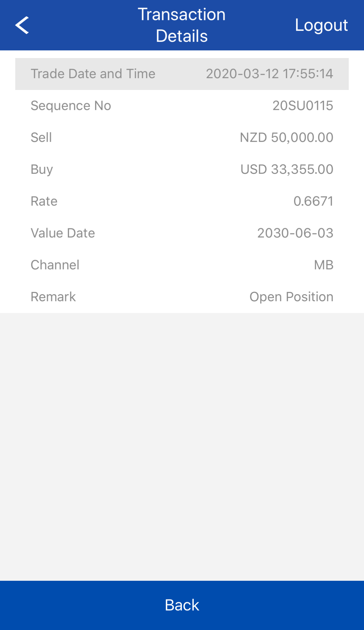Screen dimensions: 364x630
Task: Tap the value date 2030-06-03
Action: pos(295,233)
